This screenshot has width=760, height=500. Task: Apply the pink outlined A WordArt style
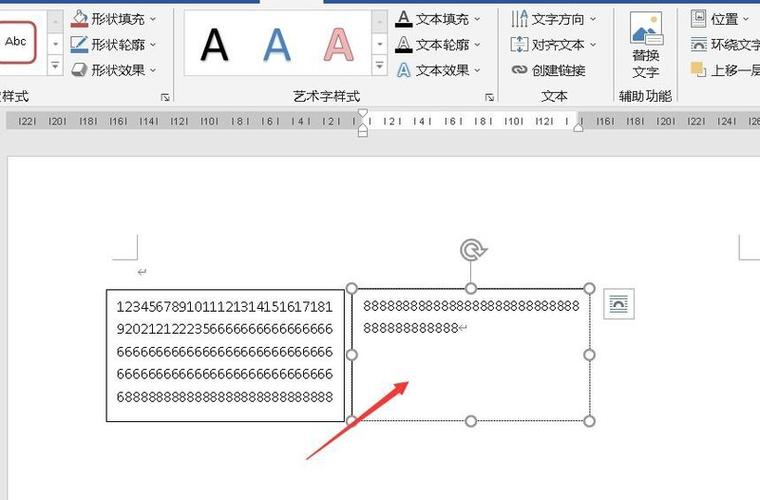tap(338, 45)
